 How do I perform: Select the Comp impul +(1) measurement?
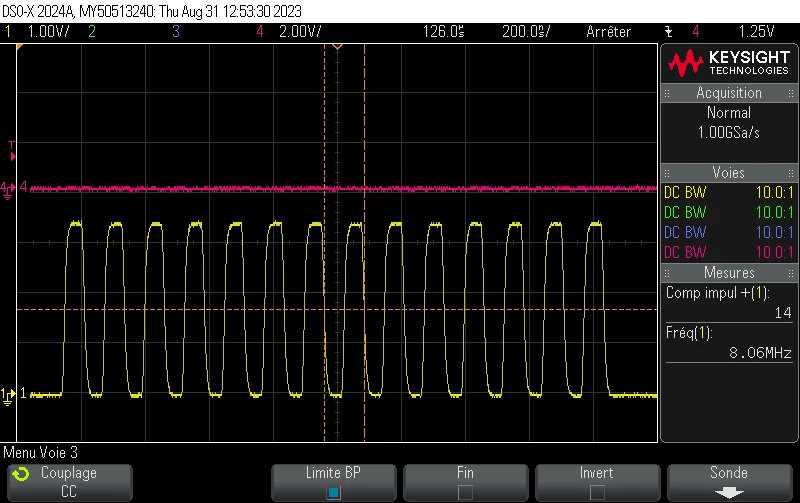click(717, 293)
